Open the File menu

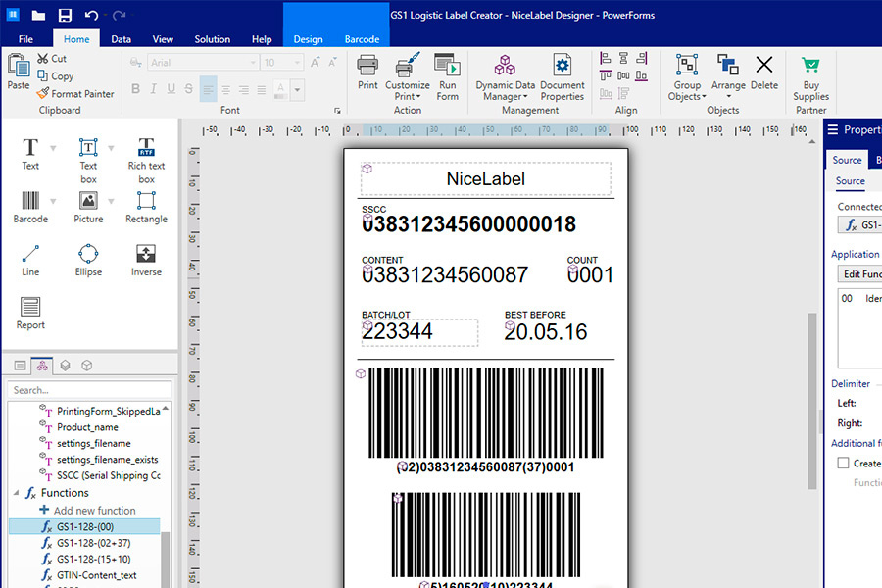[25, 39]
